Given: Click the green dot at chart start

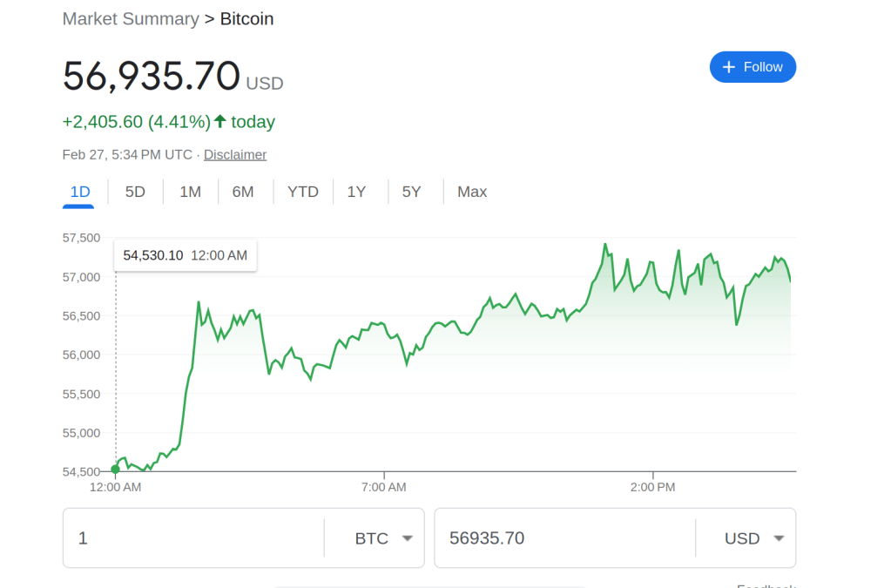Looking at the screenshot, I should pyautogui.click(x=116, y=470).
